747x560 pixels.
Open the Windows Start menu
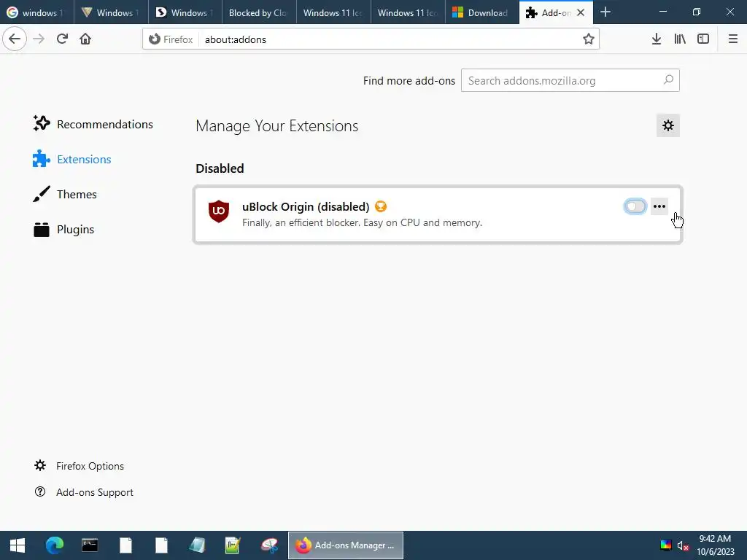pos(18,545)
